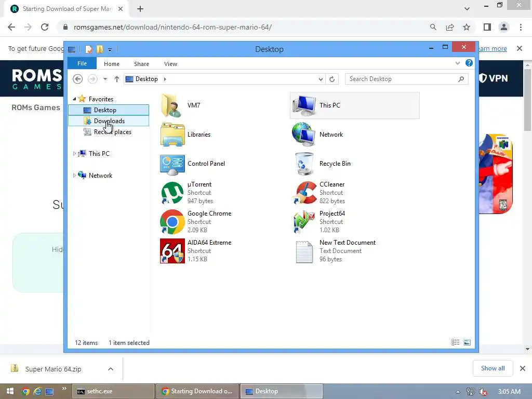Viewport: 532px width, 399px height.
Task: Open Explorer help question mark
Action: (x=469, y=63)
